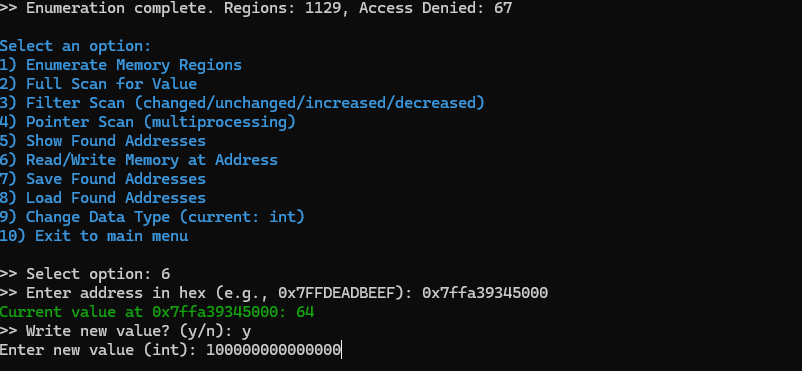Click the Save Found Addresses line
The image size is (802, 371).
pyautogui.click(x=103, y=179)
